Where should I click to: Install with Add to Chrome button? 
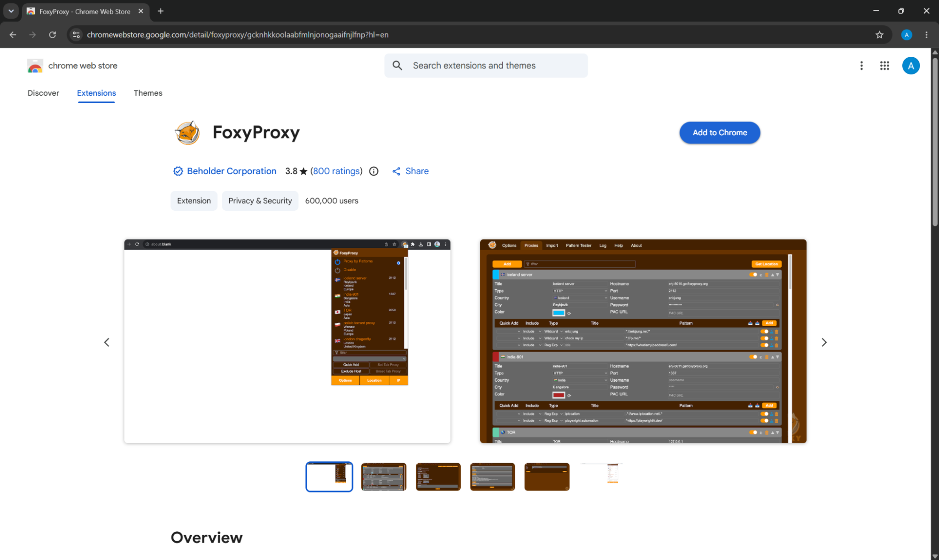[x=720, y=132]
